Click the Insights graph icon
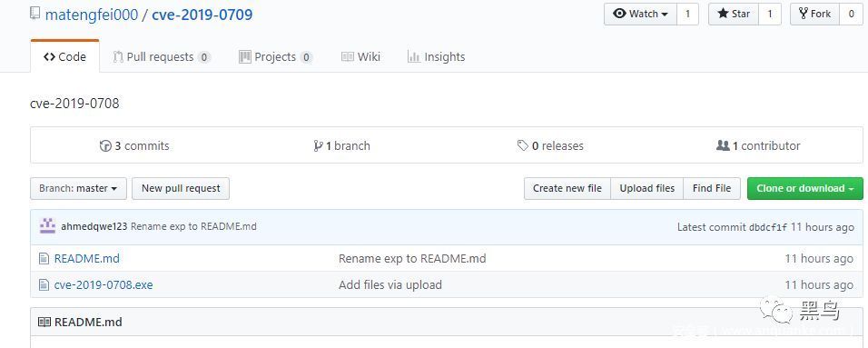This screenshot has height=348, width=868. 413,56
